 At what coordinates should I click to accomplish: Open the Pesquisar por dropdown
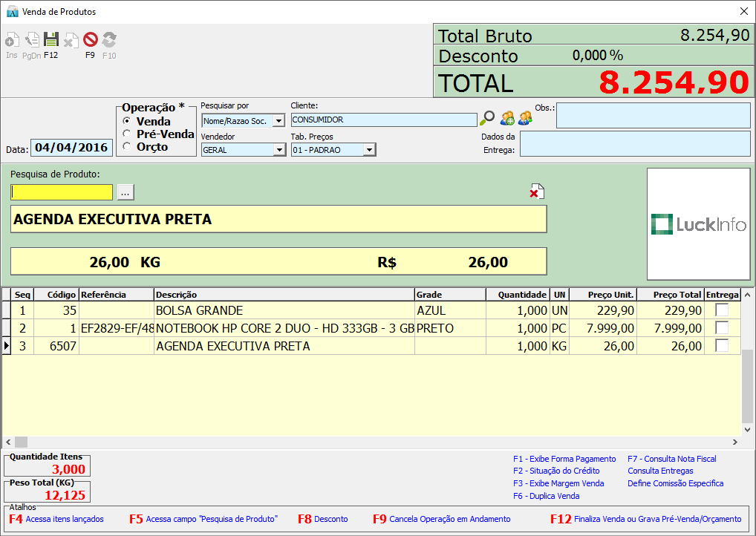278,121
